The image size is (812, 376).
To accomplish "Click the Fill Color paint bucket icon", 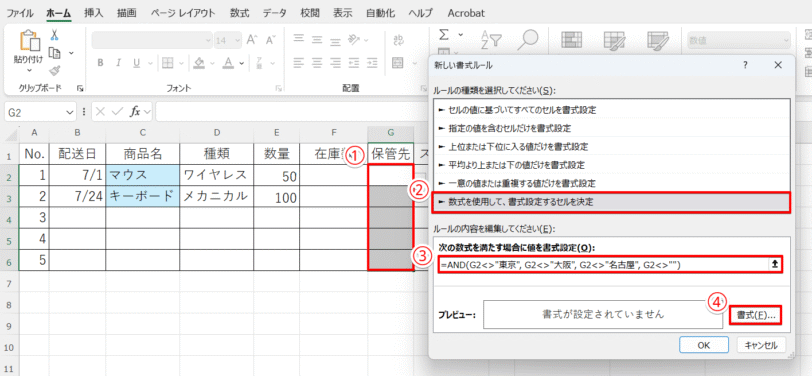I will [198, 63].
